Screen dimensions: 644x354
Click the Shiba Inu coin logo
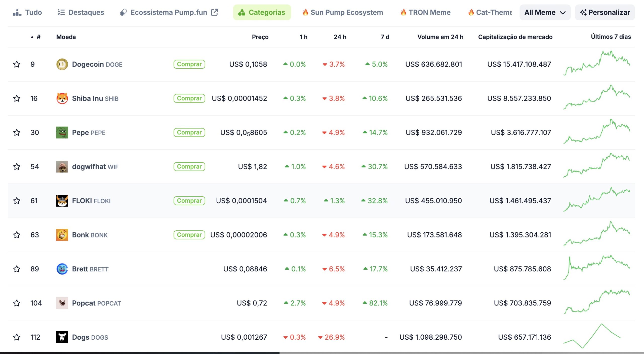coord(62,98)
